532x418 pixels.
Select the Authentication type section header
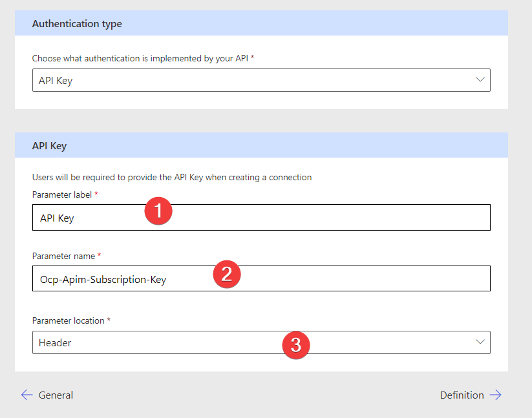77,23
